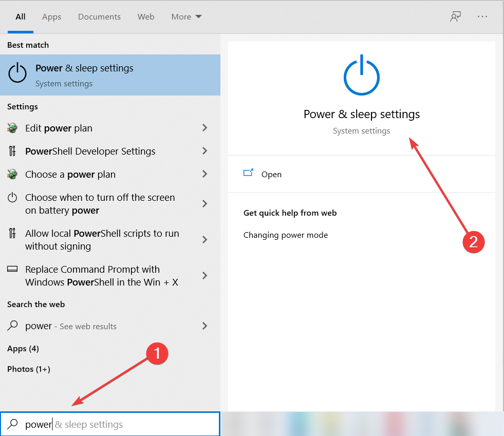Click the Search the web heading
Image resolution: width=504 pixels, height=436 pixels.
coord(36,304)
